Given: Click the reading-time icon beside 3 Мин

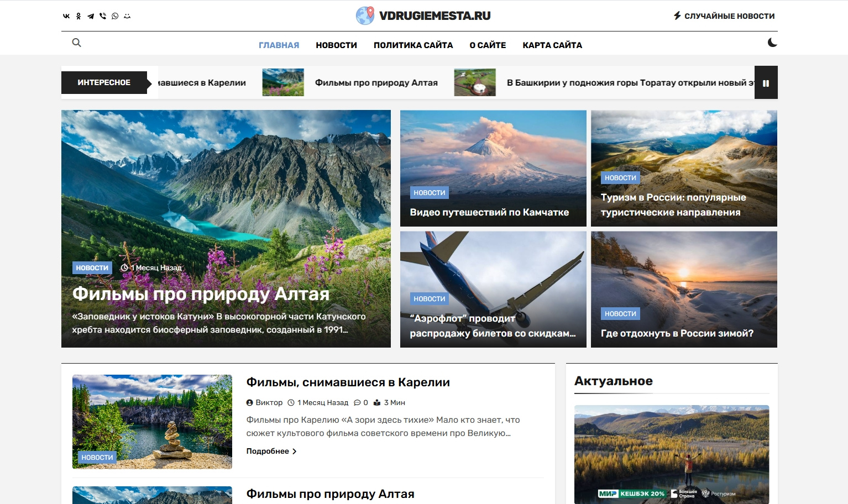Looking at the screenshot, I should coord(377,403).
